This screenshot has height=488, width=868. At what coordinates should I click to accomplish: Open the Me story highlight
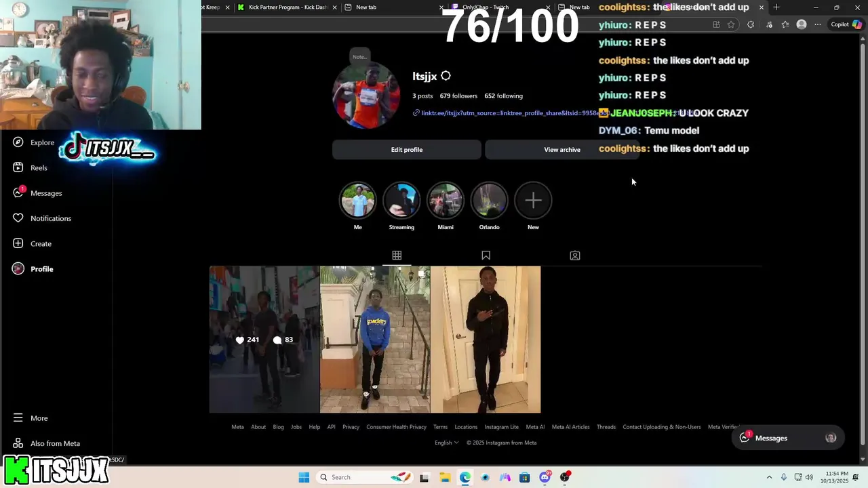[x=357, y=201]
